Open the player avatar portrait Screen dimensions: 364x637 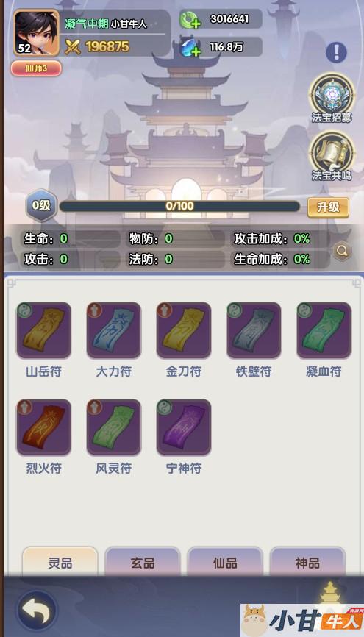tap(37, 32)
